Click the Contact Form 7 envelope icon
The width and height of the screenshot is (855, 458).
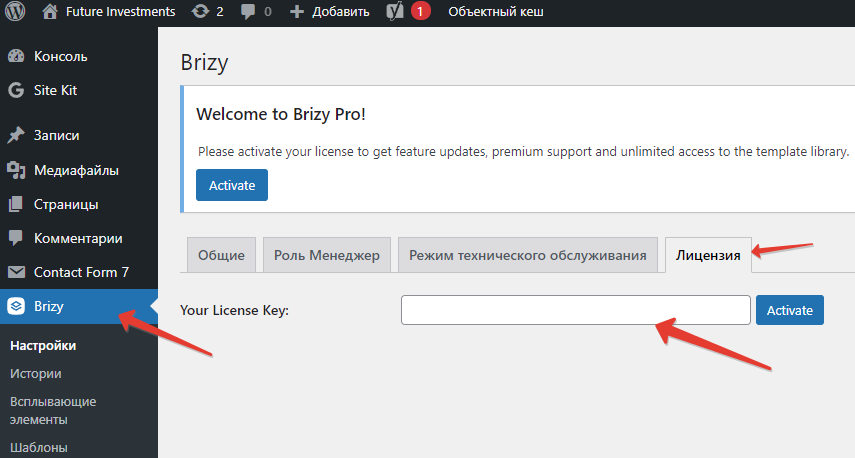coord(16,272)
